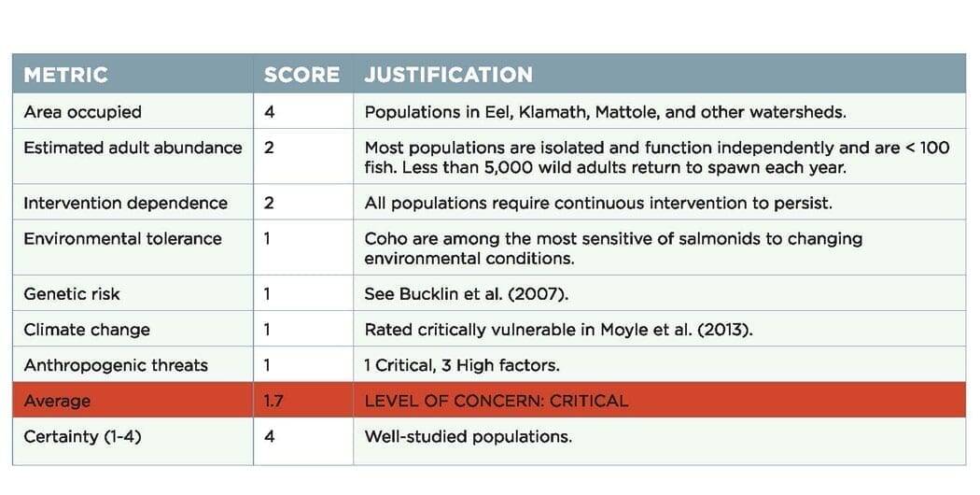The height and width of the screenshot is (495, 980).
Task: Select the "Estimated adult abundance" cell
Action: 133,148
